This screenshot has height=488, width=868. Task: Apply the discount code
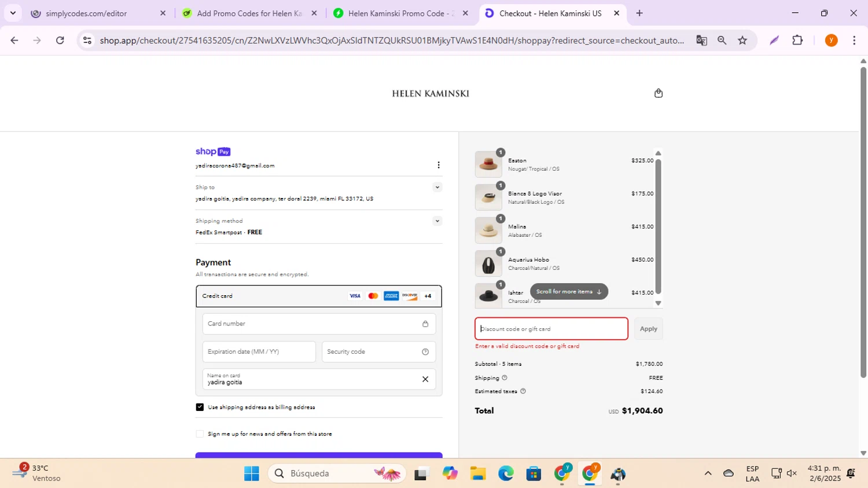pos(649,329)
